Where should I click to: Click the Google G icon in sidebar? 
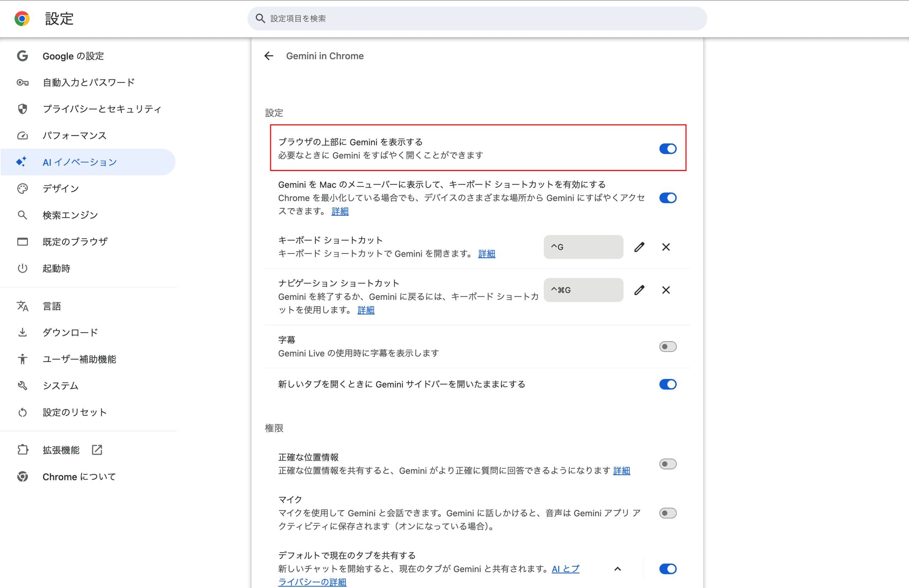pos(22,56)
